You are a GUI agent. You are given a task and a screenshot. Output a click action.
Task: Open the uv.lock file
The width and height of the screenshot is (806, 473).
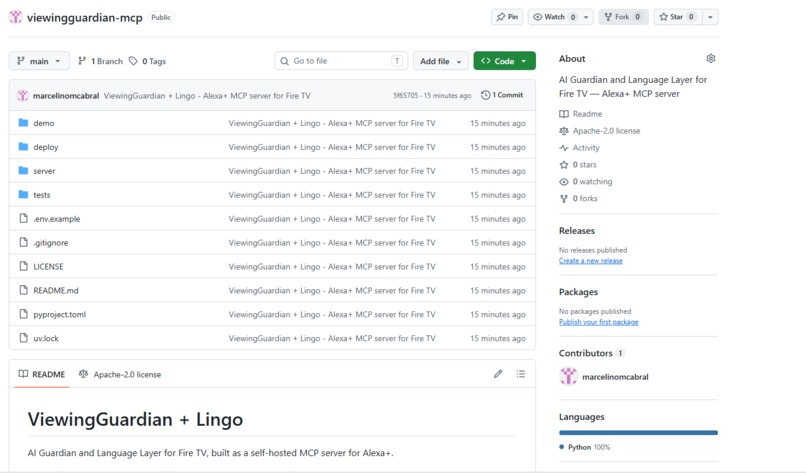pyautogui.click(x=46, y=338)
